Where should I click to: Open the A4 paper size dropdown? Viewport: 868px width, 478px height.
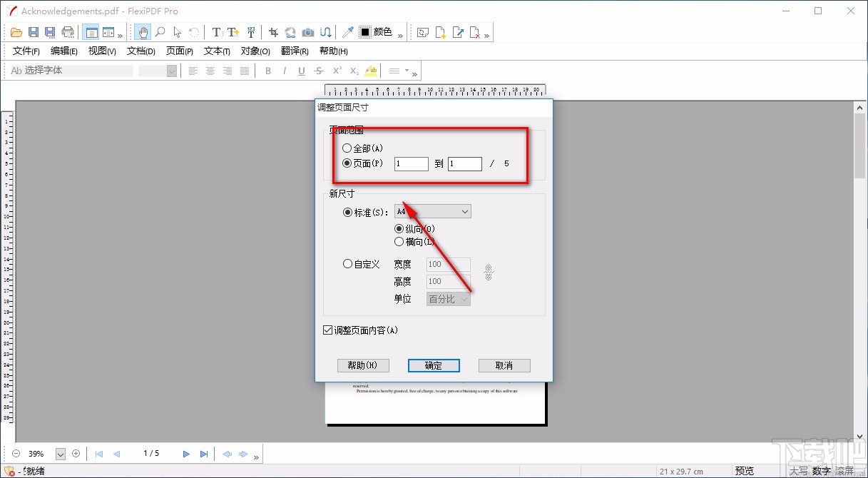tap(464, 211)
